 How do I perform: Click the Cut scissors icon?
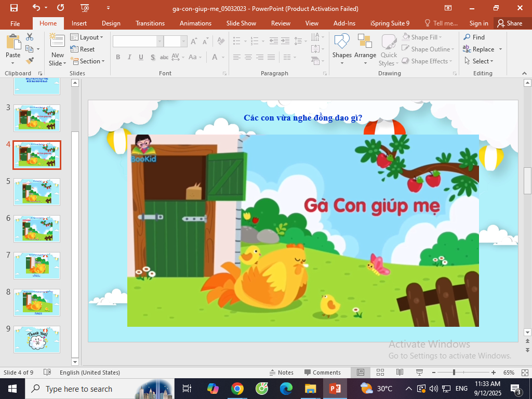[x=30, y=37]
